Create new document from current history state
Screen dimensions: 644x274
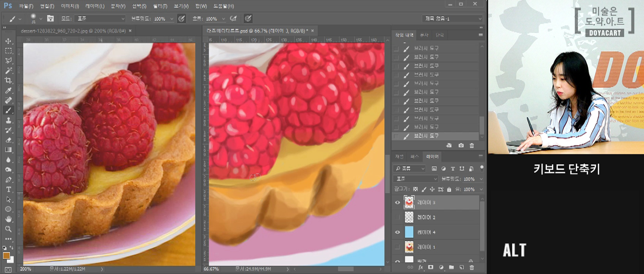(449, 146)
